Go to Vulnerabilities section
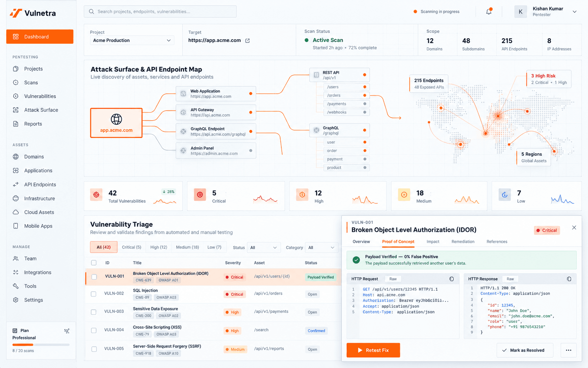This screenshot has width=588, height=368. coord(40,96)
